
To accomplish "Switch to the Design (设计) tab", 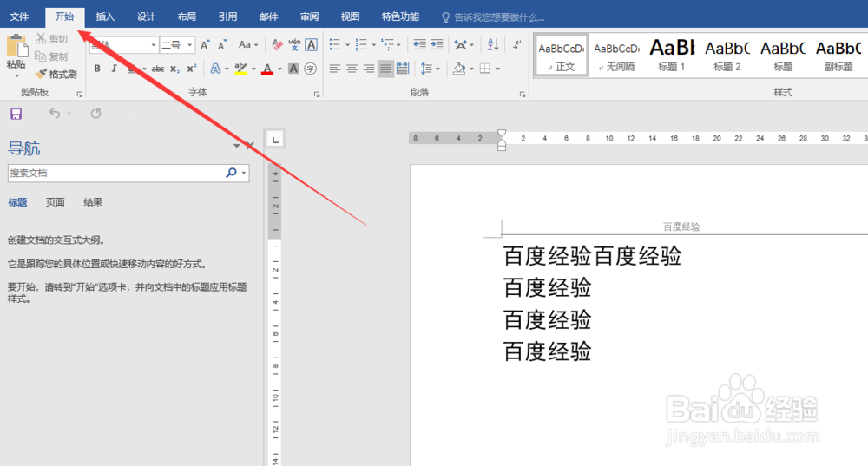I will (x=146, y=16).
